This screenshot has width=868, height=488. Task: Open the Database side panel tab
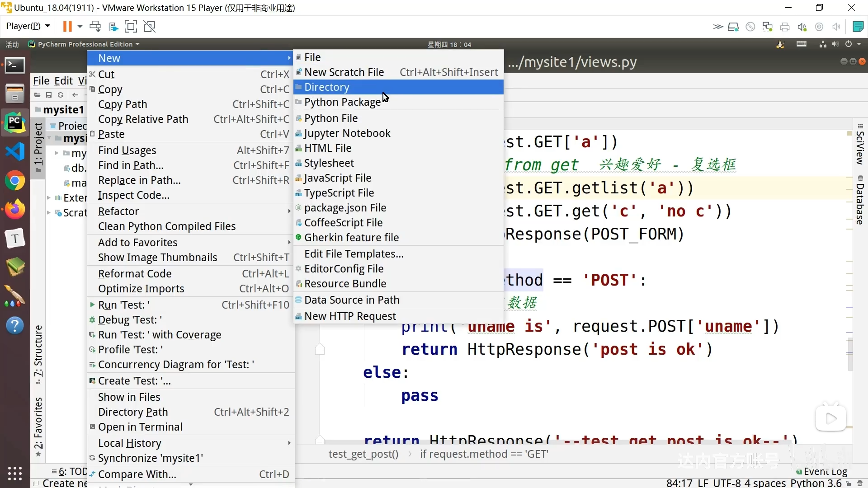pos(860,201)
